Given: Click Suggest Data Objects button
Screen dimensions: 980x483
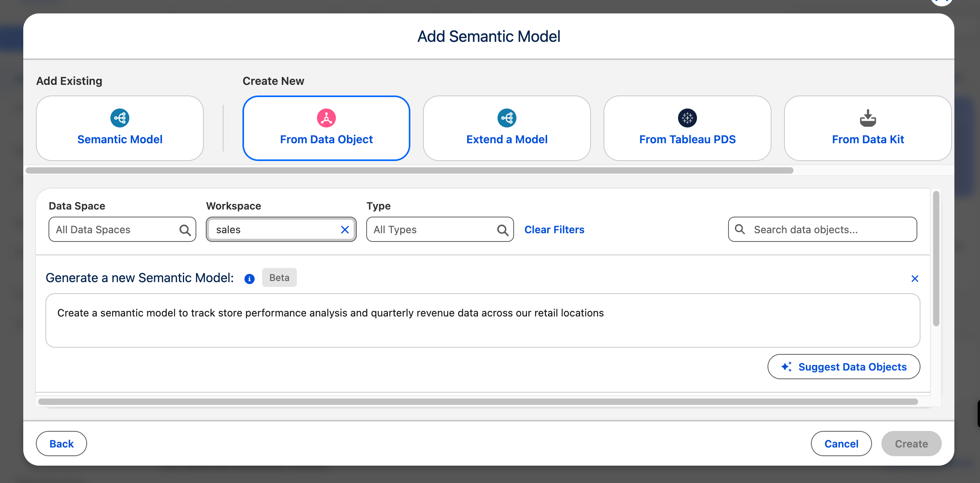Looking at the screenshot, I should pyautogui.click(x=844, y=367).
